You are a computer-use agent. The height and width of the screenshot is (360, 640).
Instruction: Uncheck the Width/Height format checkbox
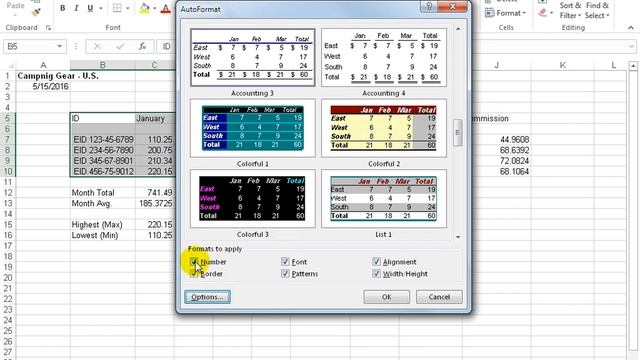[376, 273]
